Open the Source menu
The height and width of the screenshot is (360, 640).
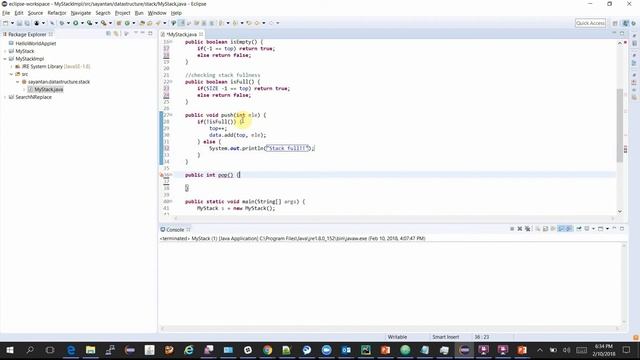tap(35, 13)
